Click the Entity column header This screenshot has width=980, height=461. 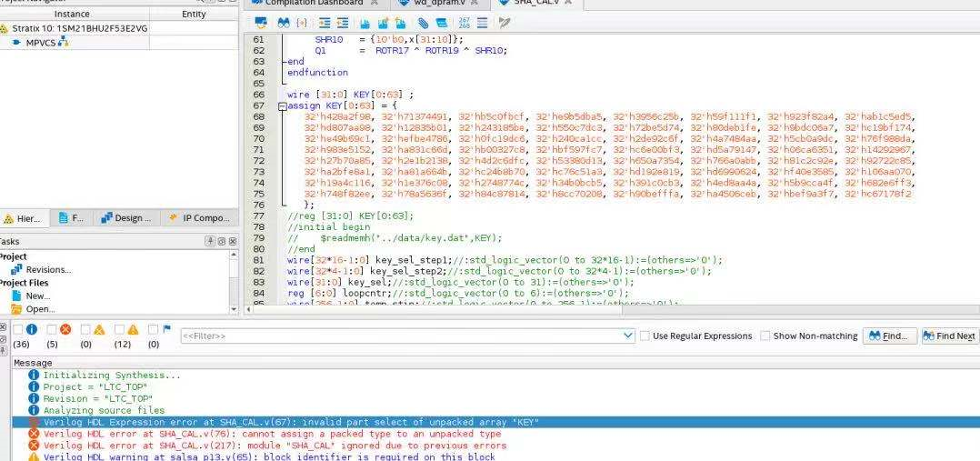coord(194,14)
